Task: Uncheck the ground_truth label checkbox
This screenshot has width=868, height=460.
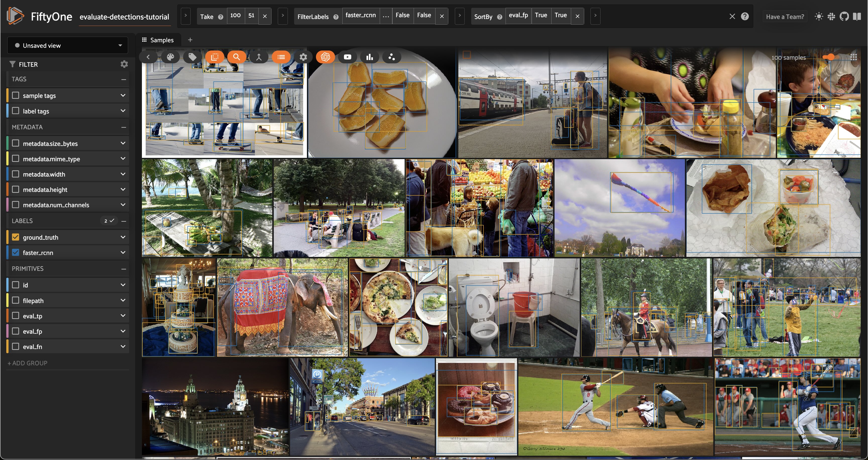Action: [16, 237]
